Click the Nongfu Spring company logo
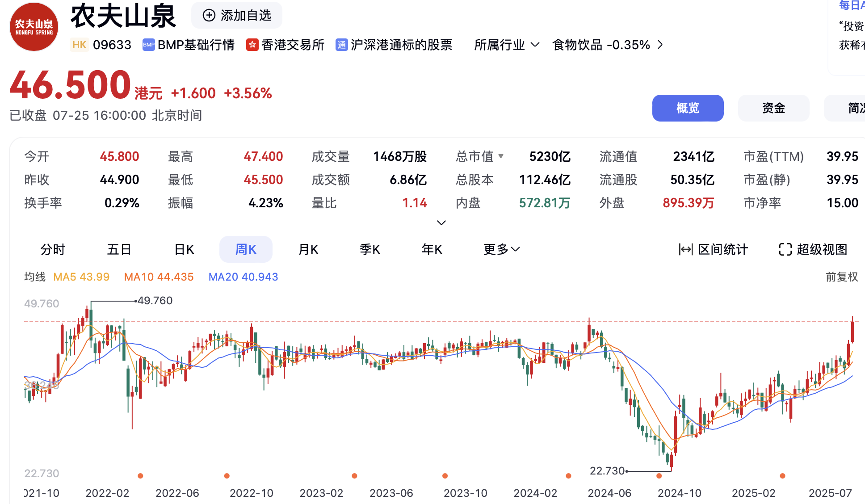This screenshot has width=865, height=504. coord(34,27)
